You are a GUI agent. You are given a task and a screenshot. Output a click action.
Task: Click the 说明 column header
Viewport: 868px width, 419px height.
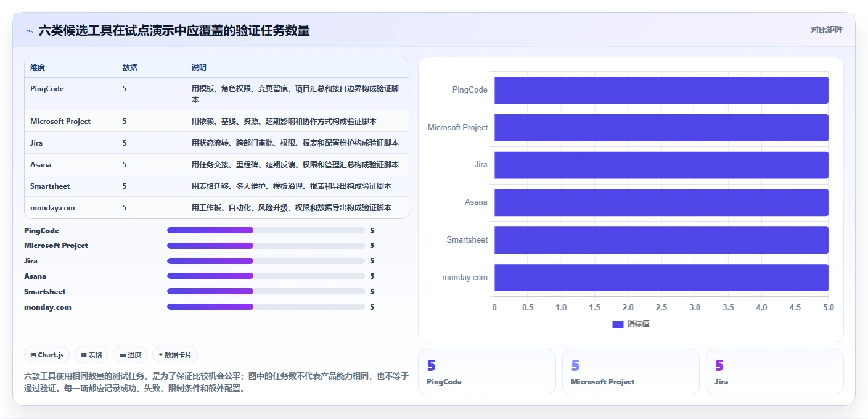click(199, 68)
